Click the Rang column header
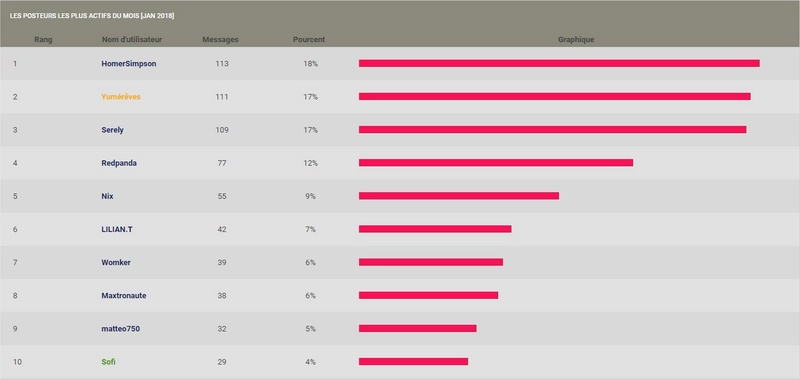The image size is (800, 379). pyautogui.click(x=43, y=40)
